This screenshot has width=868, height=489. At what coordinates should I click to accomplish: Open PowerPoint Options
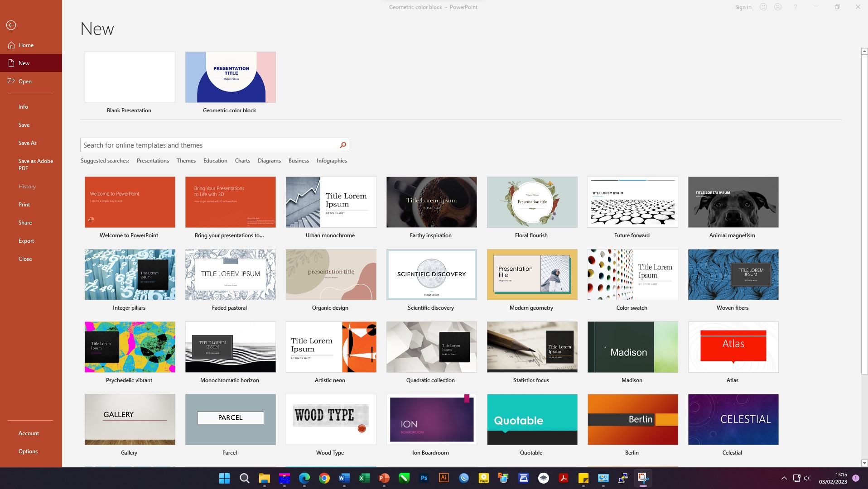click(28, 451)
